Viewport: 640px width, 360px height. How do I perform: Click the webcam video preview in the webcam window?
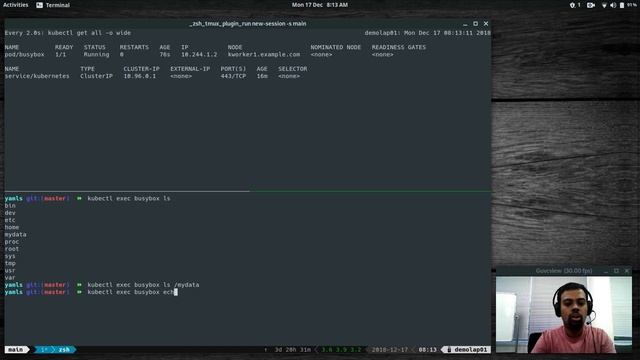tap(564, 314)
